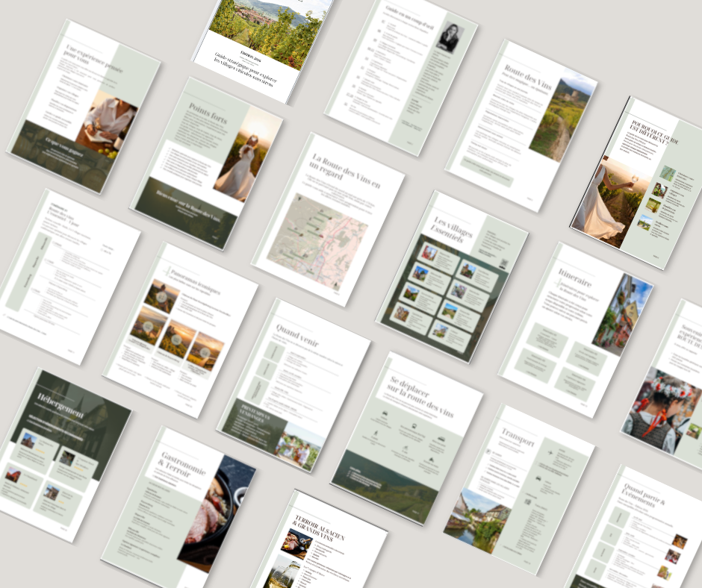Image resolution: width=702 pixels, height=588 pixels.
Task: Select the "Transport" heading
Action: (x=518, y=437)
